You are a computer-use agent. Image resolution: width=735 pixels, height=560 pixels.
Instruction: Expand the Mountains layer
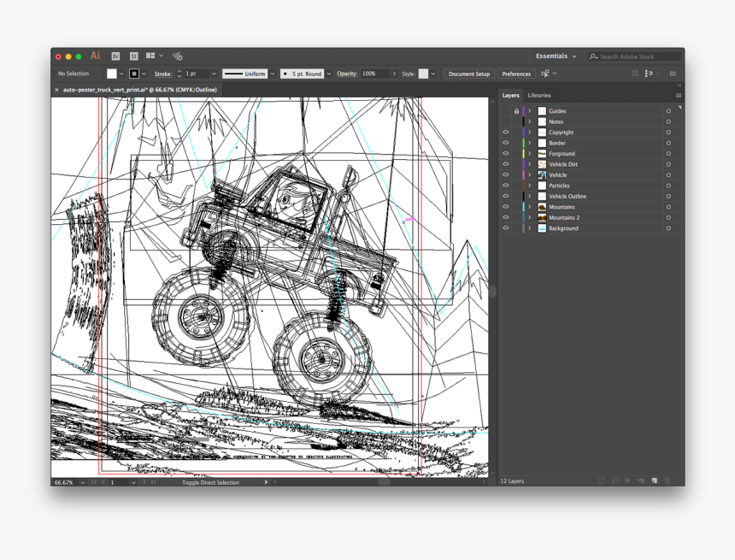point(530,206)
